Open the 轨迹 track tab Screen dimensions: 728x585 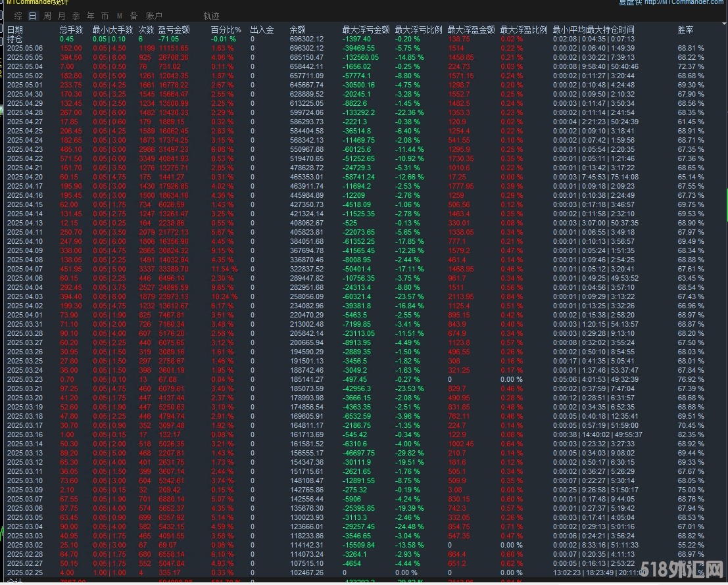(x=211, y=16)
